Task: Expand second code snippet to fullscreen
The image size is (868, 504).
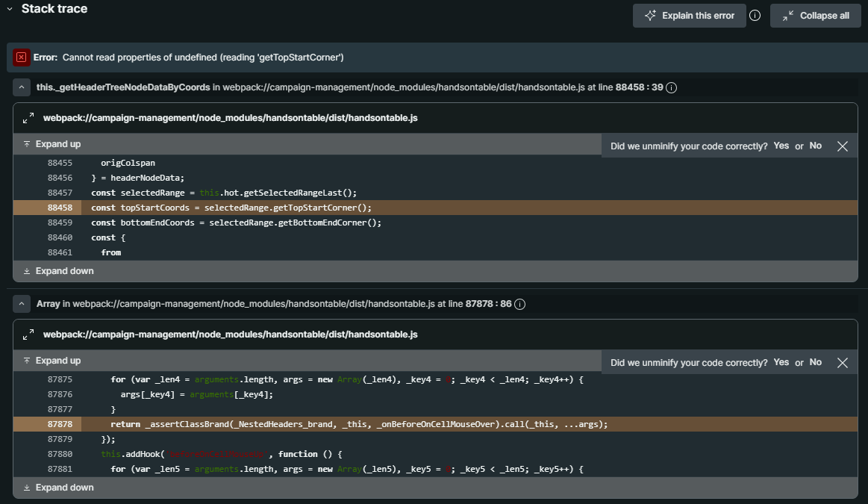Action: (28, 335)
